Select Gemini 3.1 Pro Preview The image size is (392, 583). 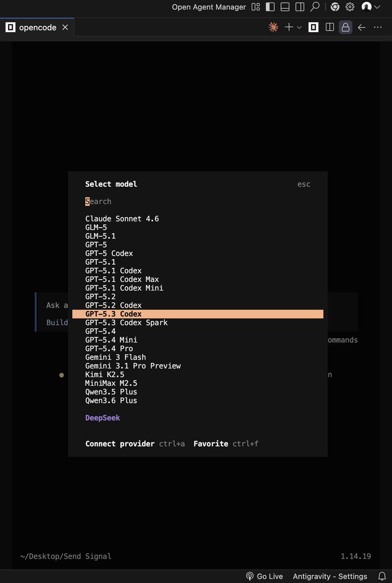pos(198,366)
